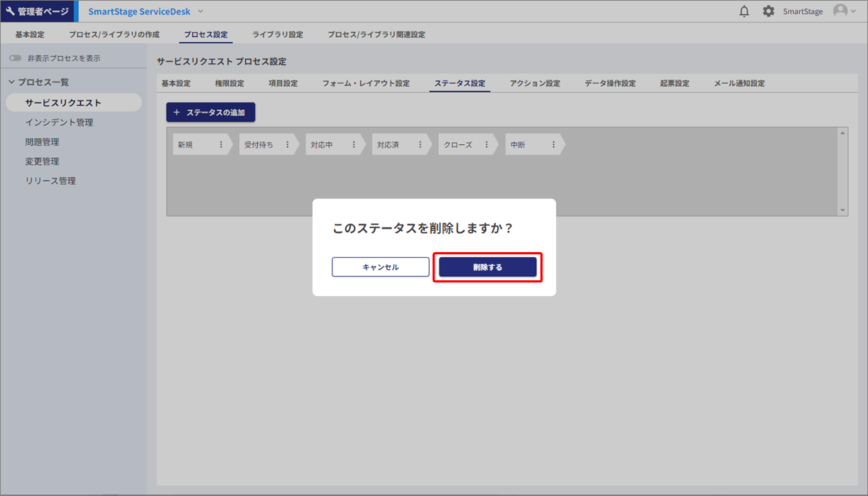Click the user avatar icon
Viewport: 868px width, 496px height.
coord(840,12)
